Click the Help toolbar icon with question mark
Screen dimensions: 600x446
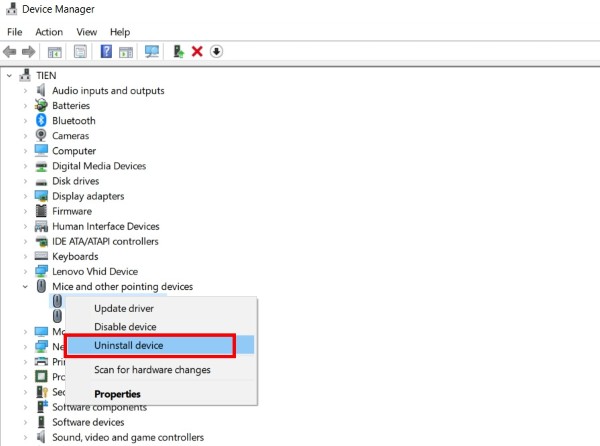(106, 52)
